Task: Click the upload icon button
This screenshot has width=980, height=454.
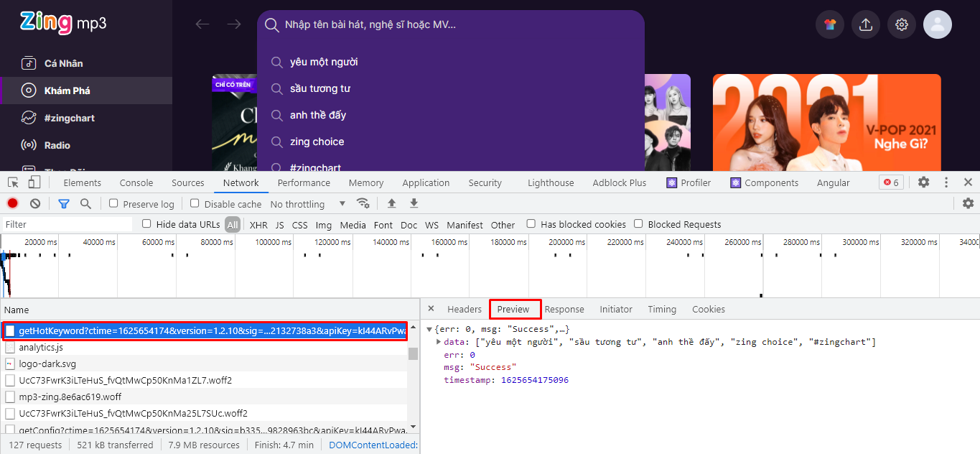Action: pos(866,24)
